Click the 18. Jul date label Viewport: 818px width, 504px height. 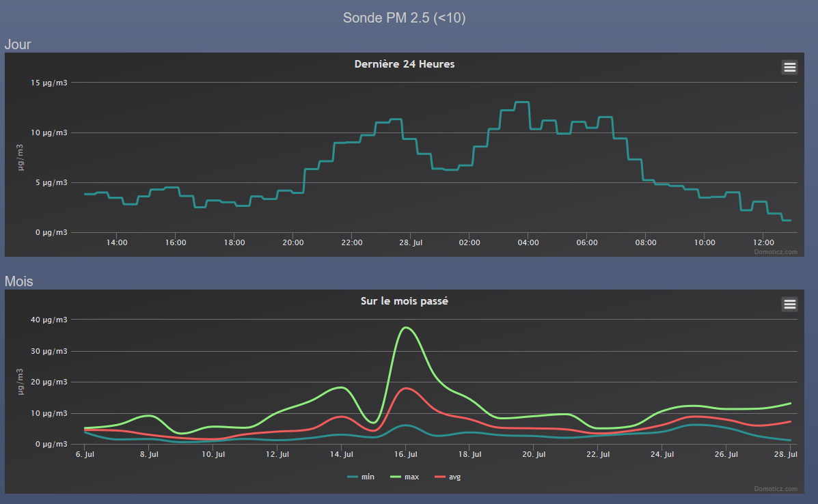(x=470, y=454)
